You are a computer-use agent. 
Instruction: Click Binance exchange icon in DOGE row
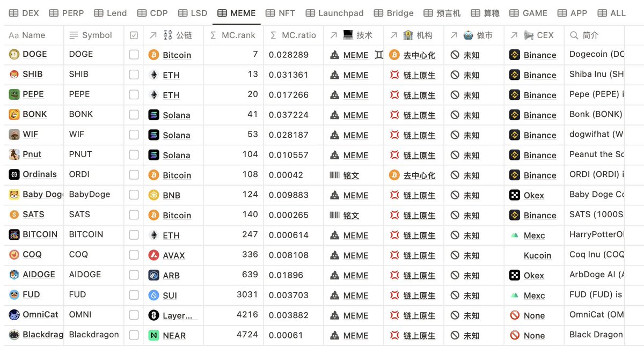click(515, 55)
